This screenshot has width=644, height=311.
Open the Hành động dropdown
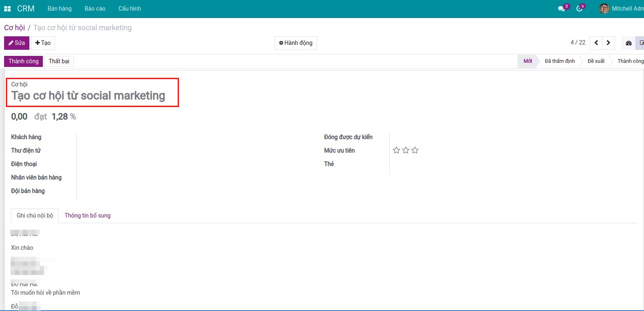click(295, 43)
